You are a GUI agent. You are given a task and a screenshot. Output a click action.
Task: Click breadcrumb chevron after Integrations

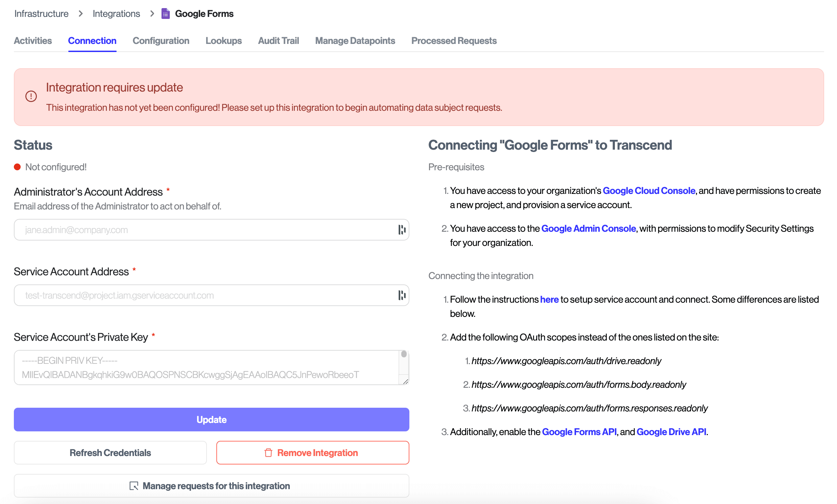click(152, 14)
